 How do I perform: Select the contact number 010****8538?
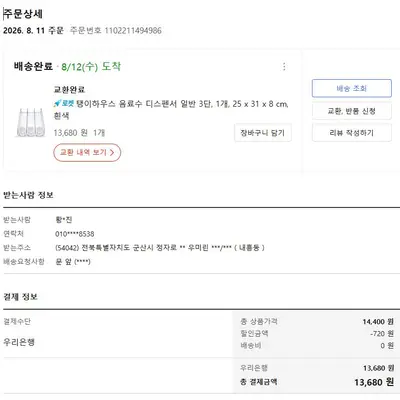[75, 234]
